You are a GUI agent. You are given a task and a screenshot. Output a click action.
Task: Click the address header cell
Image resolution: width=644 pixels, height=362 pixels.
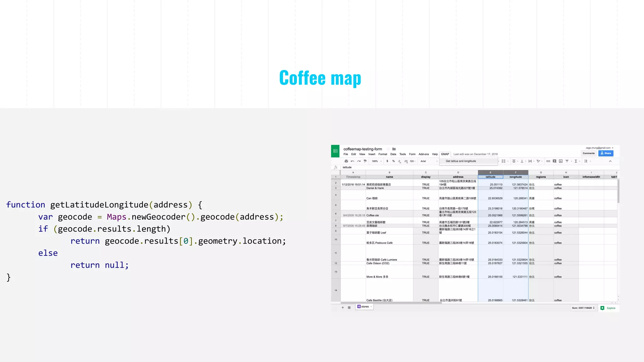(458, 177)
